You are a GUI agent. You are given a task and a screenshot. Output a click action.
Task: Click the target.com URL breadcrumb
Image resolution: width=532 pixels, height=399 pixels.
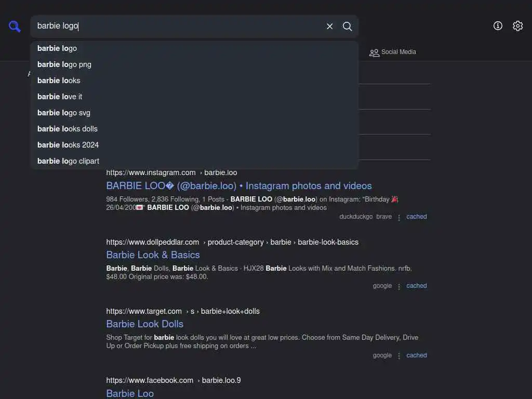[x=183, y=312]
